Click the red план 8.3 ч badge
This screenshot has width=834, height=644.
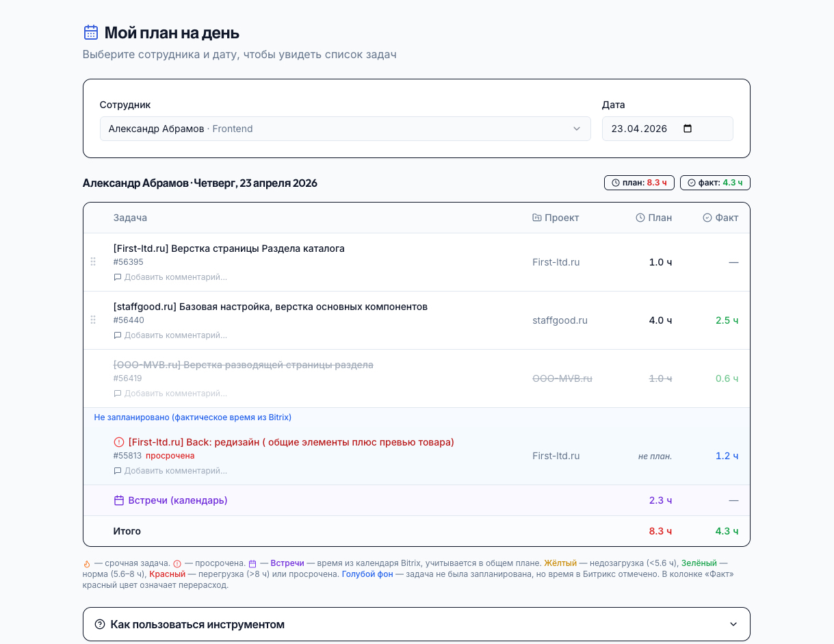coord(640,183)
